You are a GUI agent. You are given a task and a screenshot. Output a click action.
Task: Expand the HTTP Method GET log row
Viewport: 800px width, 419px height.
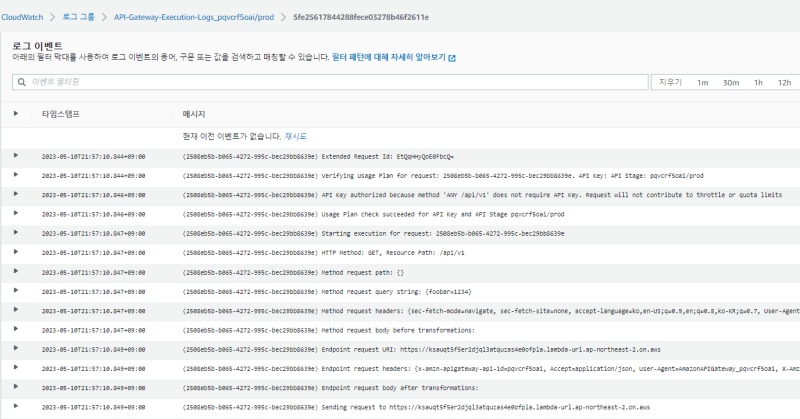15,252
